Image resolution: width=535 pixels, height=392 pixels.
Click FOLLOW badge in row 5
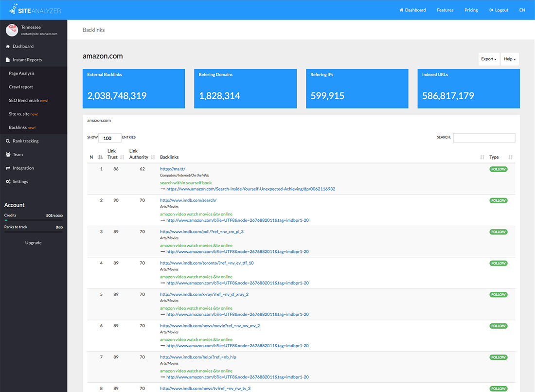point(498,295)
